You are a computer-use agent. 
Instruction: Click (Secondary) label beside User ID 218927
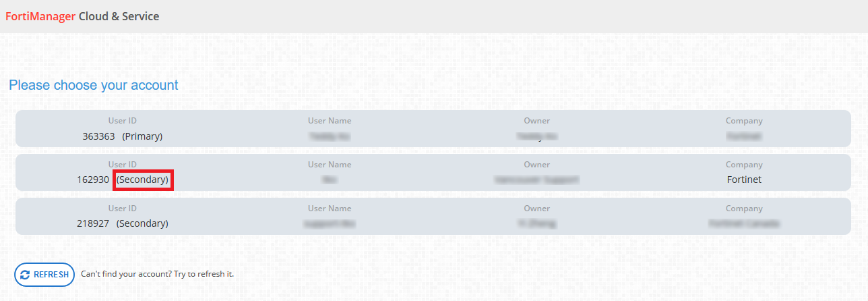pyautogui.click(x=142, y=223)
